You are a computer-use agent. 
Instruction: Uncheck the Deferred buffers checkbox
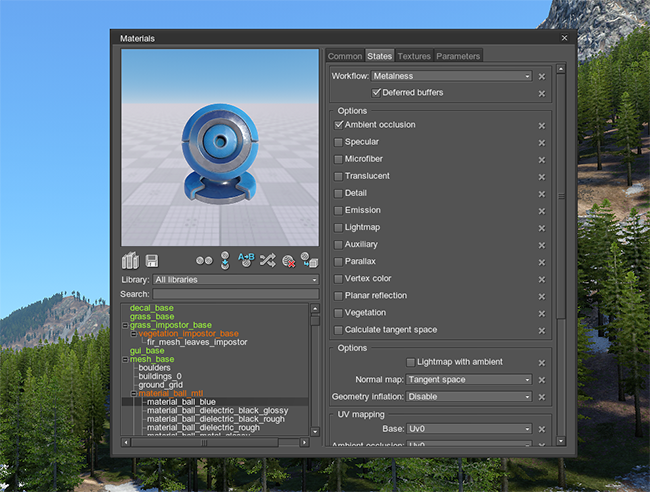[x=377, y=93]
